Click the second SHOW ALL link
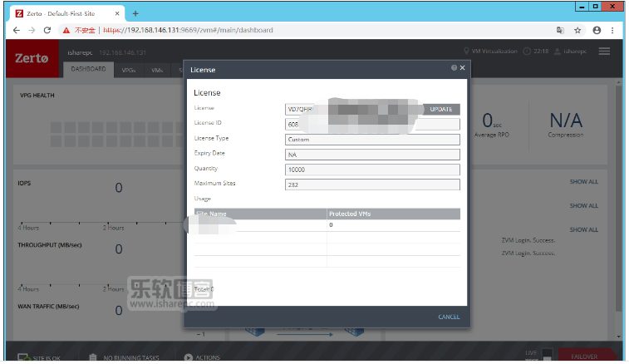 point(583,206)
